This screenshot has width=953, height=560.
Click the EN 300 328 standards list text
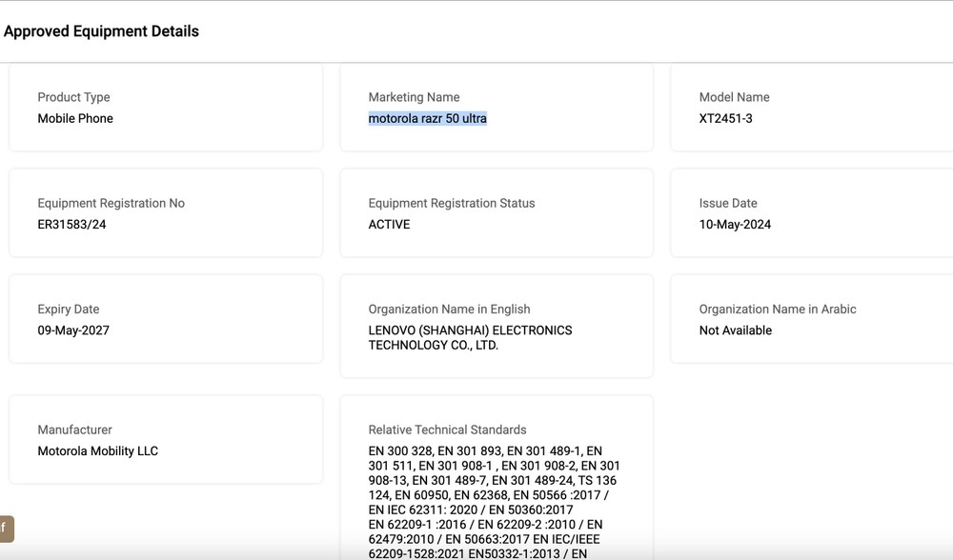[494, 502]
